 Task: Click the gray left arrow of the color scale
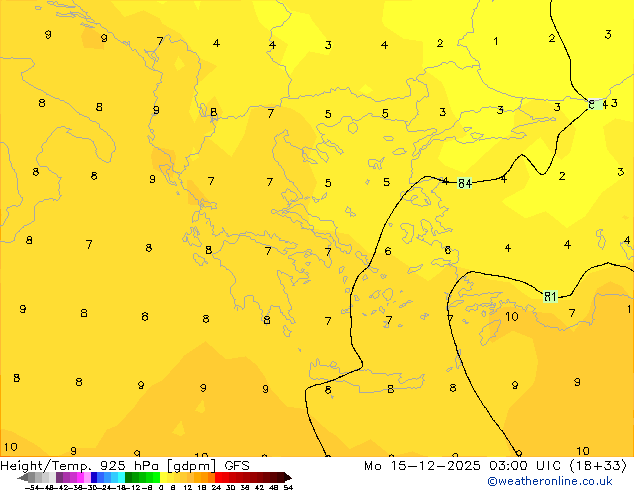point(22,478)
